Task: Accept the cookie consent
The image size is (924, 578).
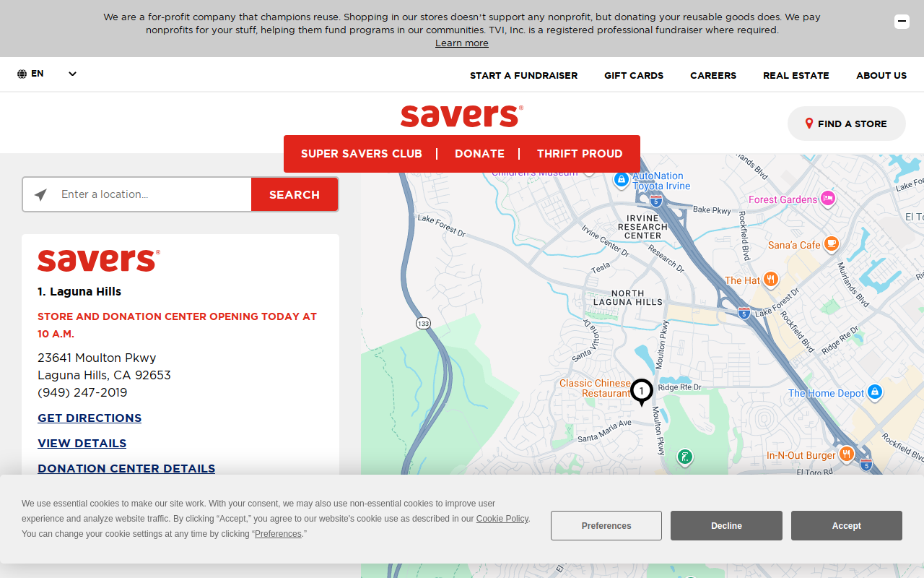Action: point(846,526)
